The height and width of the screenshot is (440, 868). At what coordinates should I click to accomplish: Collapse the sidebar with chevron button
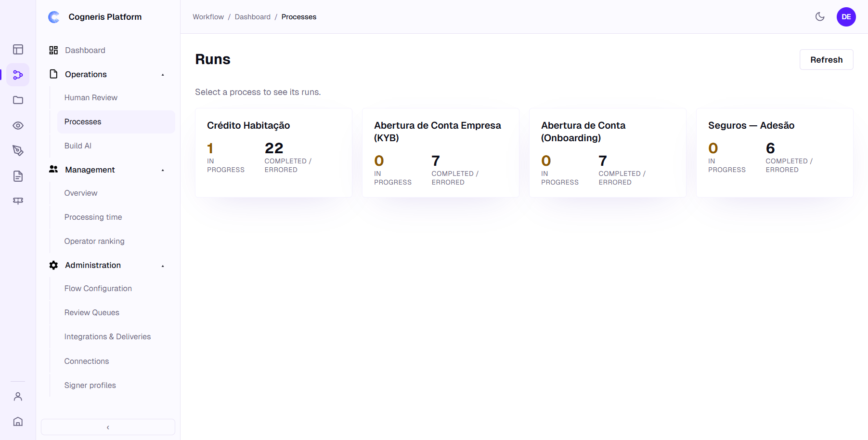[108, 427]
